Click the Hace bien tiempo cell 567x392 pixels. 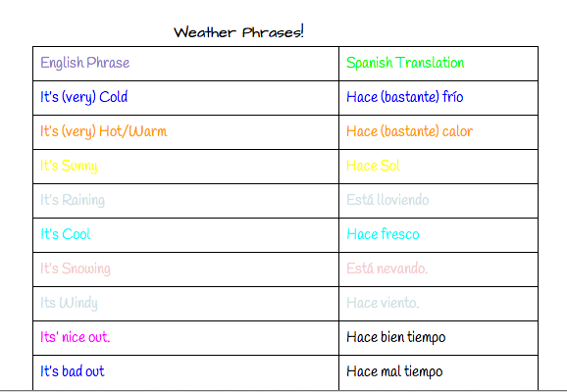click(438, 338)
